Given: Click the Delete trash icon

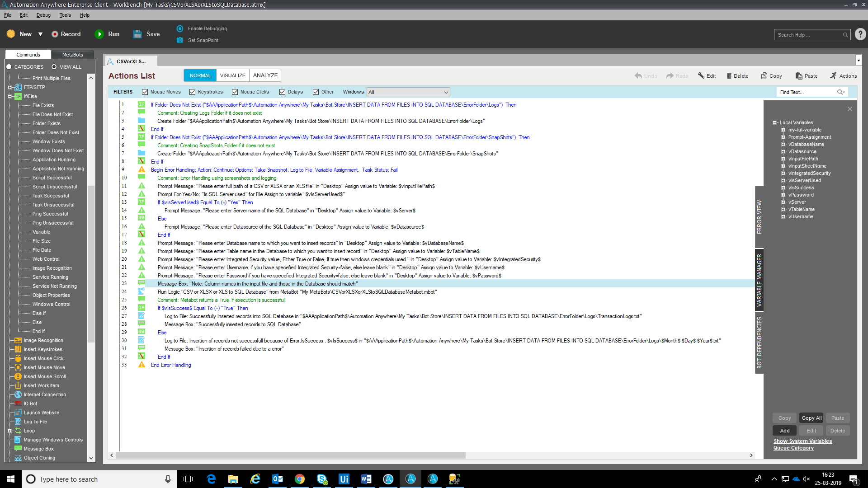Looking at the screenshot, I should [729, 76].
